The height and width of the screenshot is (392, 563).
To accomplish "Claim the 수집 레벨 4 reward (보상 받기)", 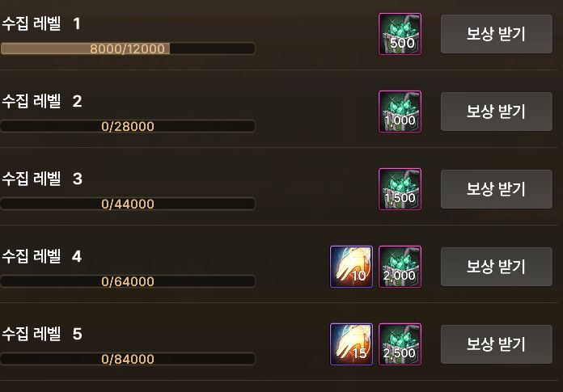I will click(496, 267).
